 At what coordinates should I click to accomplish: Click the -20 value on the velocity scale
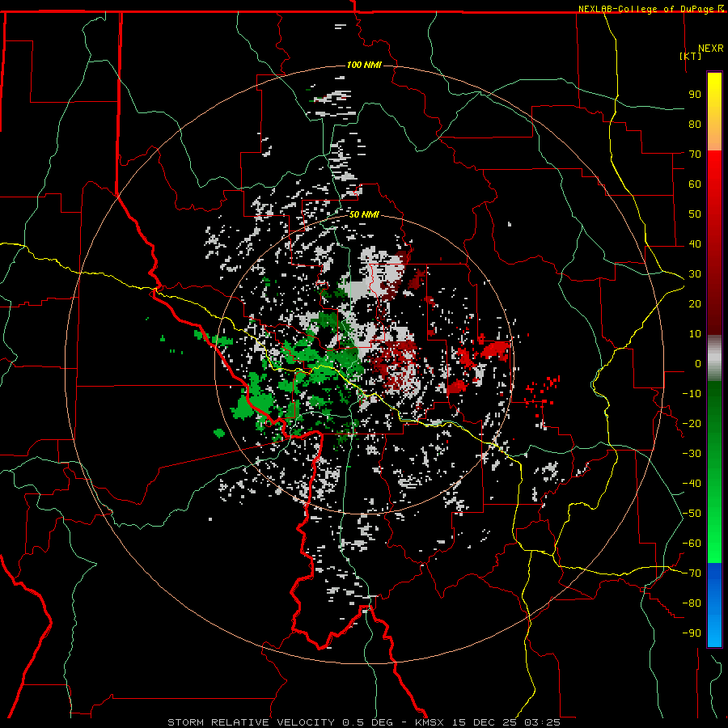(x=692, y=423)
